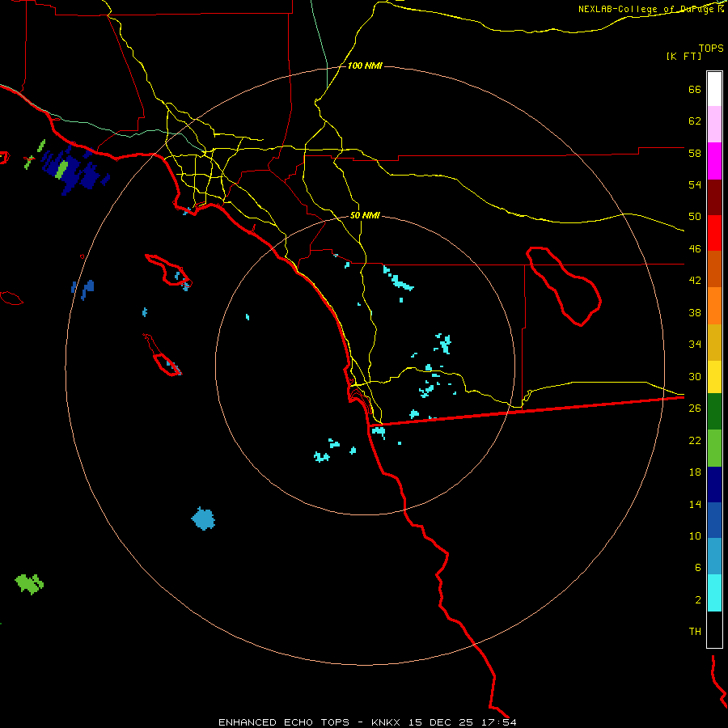Image resolution: width=728 pixels, height=728 pixels.
Task: Click the white swatch in the tops legend
Action: tap(714, 89)
